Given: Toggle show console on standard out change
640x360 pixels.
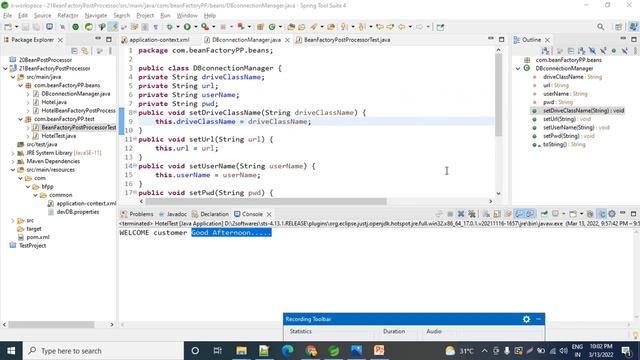Looking at the screenshot, I should (x=518, y=214).
